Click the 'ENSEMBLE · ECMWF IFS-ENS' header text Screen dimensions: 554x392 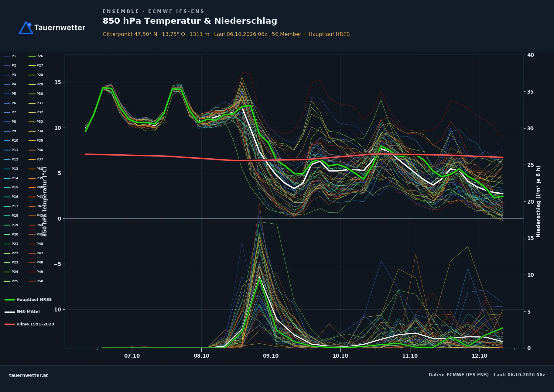[x=153, y=11]
